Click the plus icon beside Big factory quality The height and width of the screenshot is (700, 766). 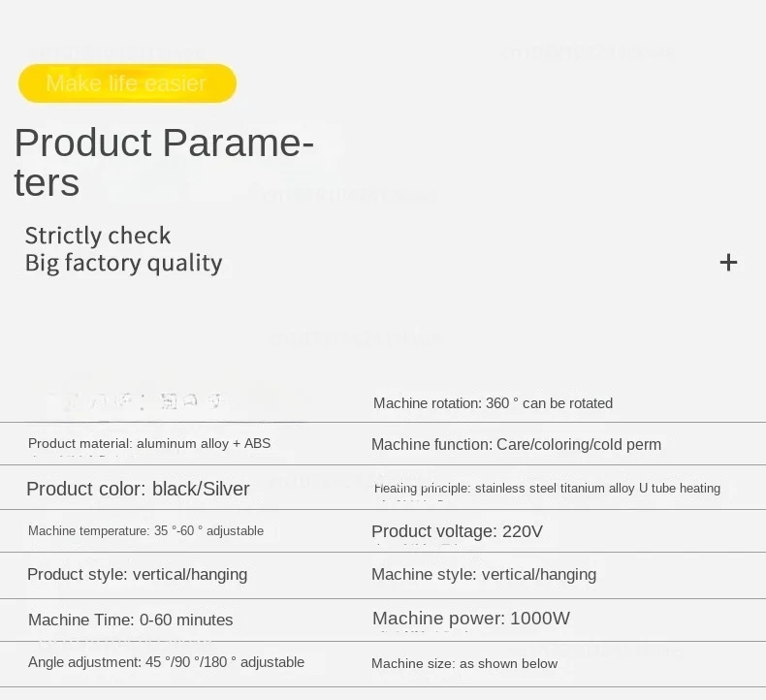pyautogui.click(x=728, y=263)
